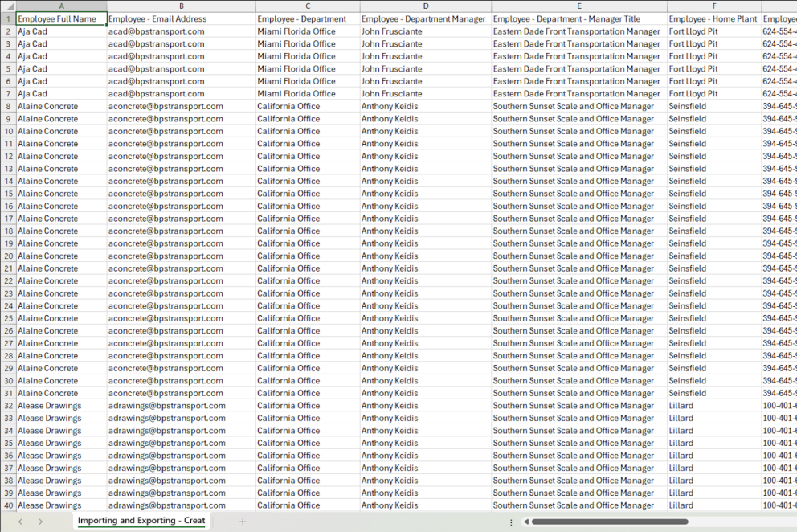Image resolution: width=797 pixels, height=532 pixels.
Task: Select row 32 header
Action: tap(8, 406)
